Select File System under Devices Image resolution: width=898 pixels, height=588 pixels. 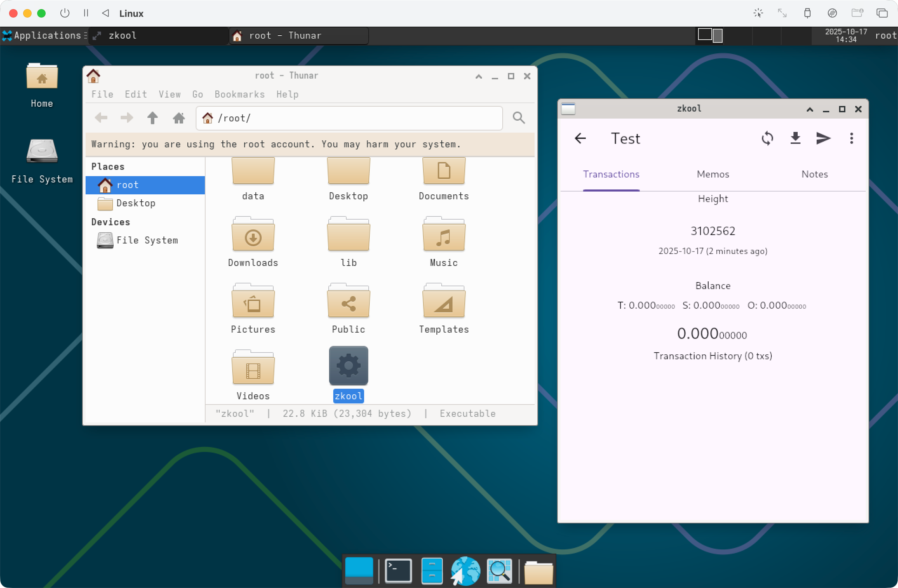click(x=146, y=240)
